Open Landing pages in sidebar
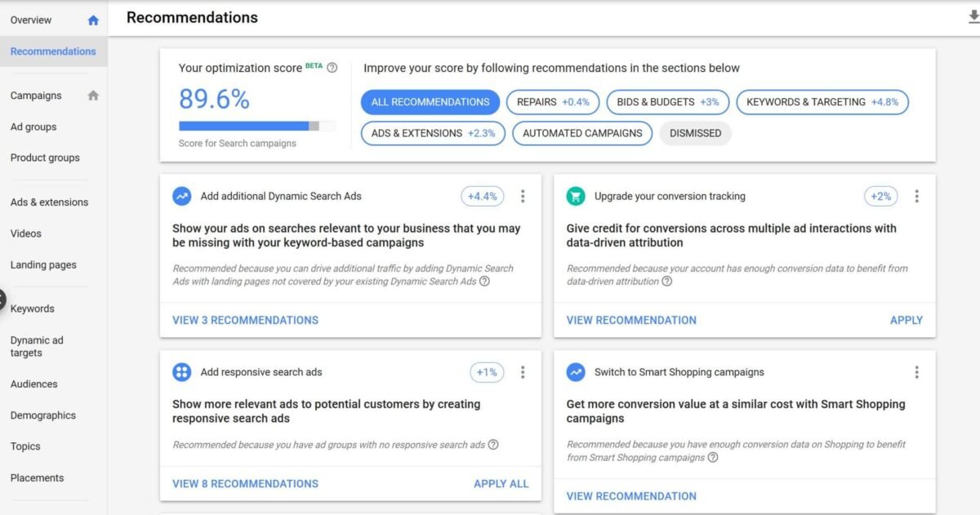980x515 pixels. 43,264
